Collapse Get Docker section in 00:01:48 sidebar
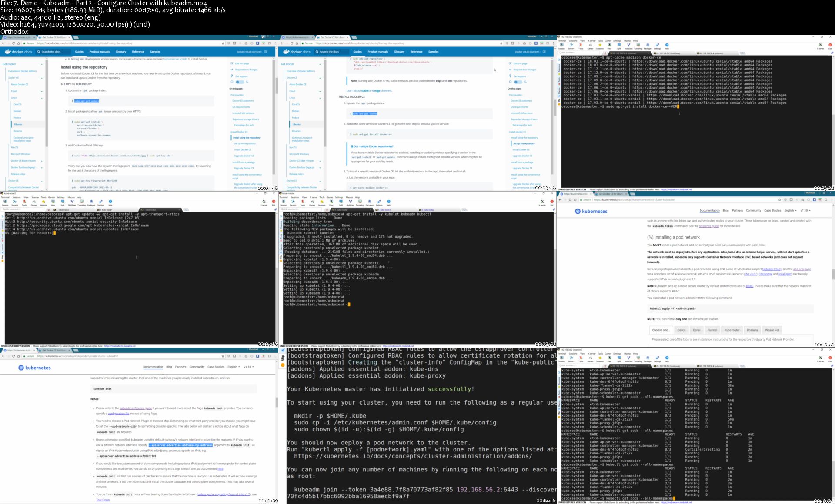 pyautogui.click(x=42, y=64)
